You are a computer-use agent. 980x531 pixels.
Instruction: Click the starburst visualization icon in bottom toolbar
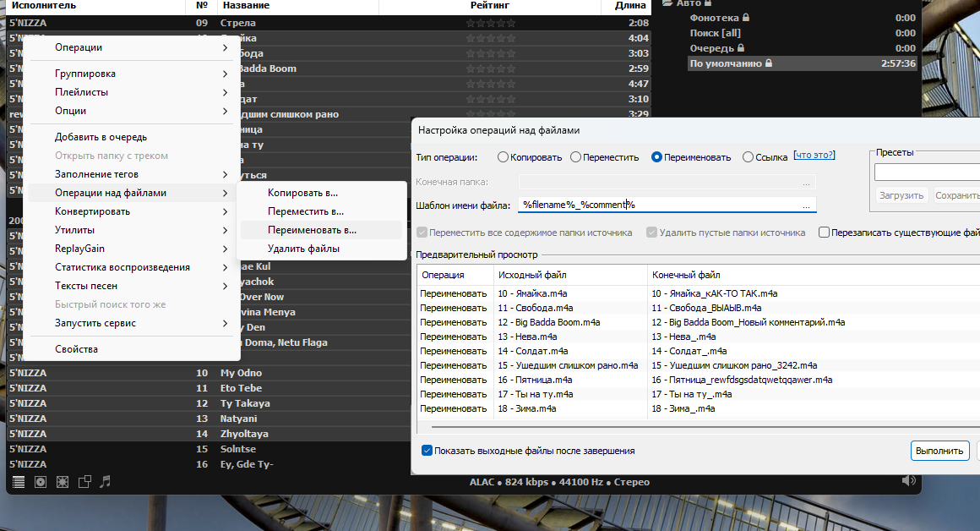(62, 482)
